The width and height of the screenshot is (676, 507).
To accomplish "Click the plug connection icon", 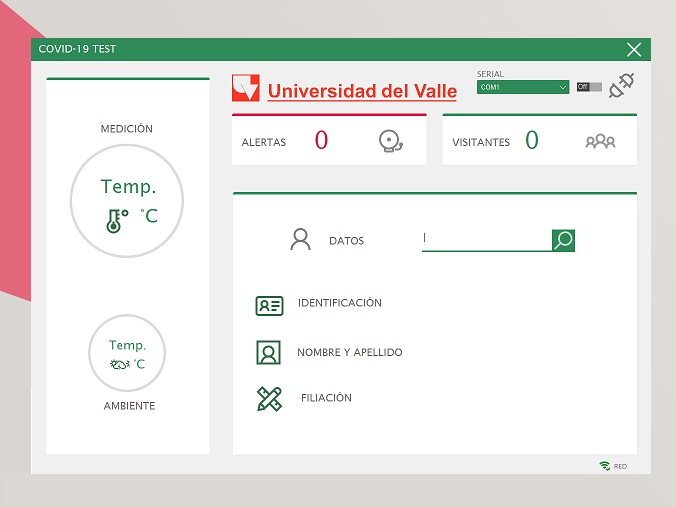I will (622, 86).
